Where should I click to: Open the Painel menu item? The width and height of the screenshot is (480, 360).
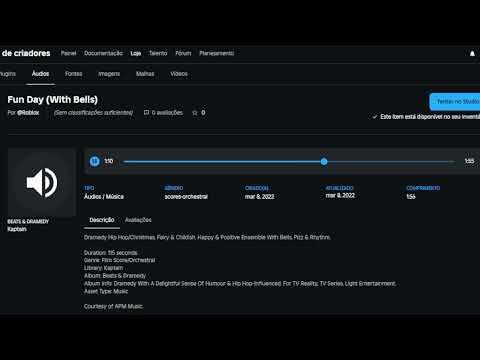[68, 53]
